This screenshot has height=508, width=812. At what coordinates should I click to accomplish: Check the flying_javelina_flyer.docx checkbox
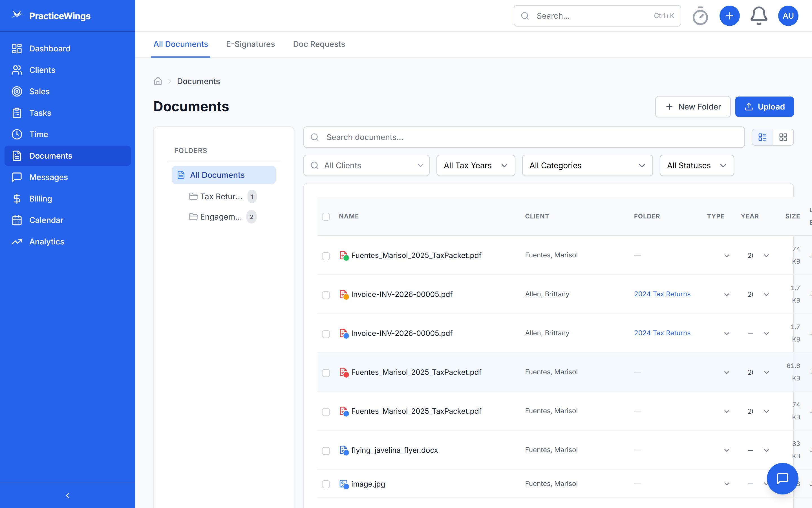[x=326, y=451]
